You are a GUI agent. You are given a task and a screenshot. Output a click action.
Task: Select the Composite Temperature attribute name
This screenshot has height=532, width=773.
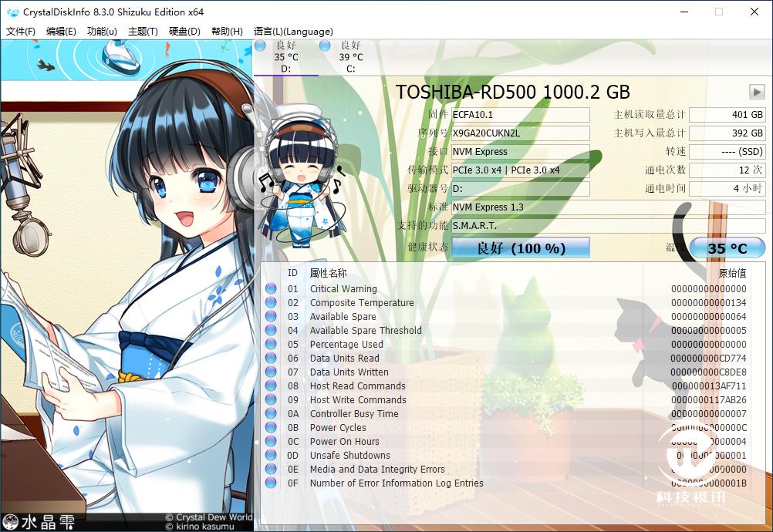click(362, 302)
